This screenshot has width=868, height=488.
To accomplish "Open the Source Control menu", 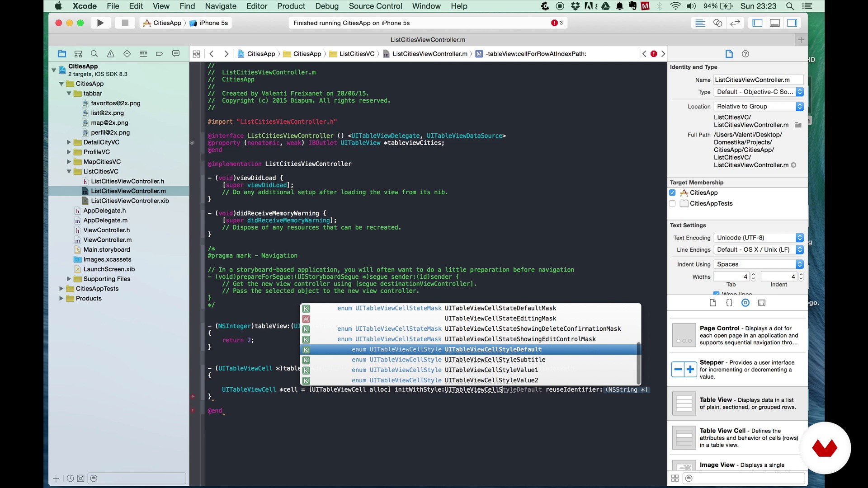I will point(375,6).
